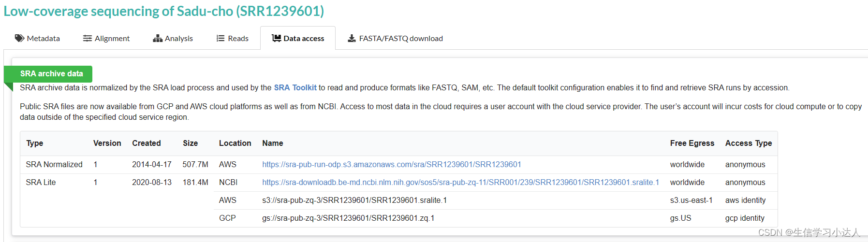Click the Data access icon
868x242 pixels.
(x=277, y=38)
